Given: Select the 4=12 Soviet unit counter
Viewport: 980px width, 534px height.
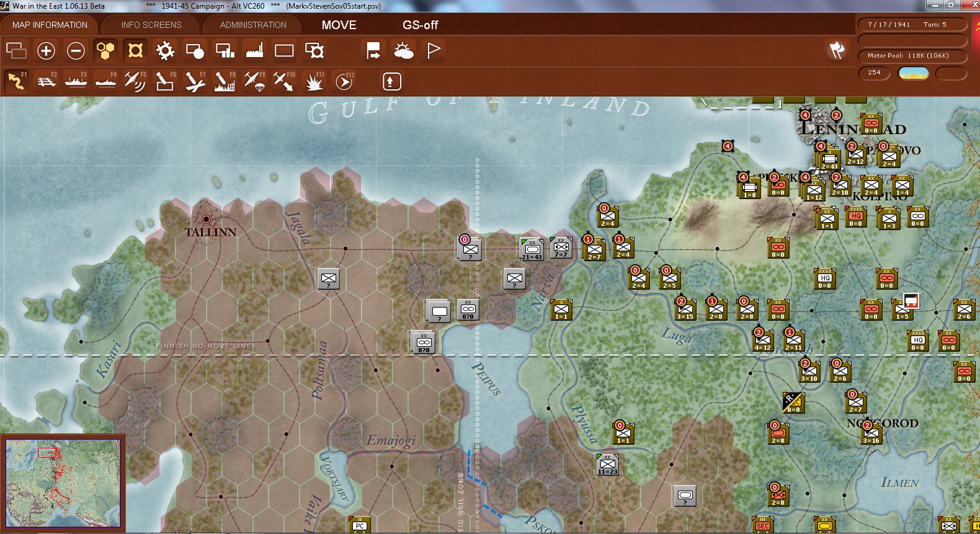Looking at the screenshot, I should (x=763, y=340).
